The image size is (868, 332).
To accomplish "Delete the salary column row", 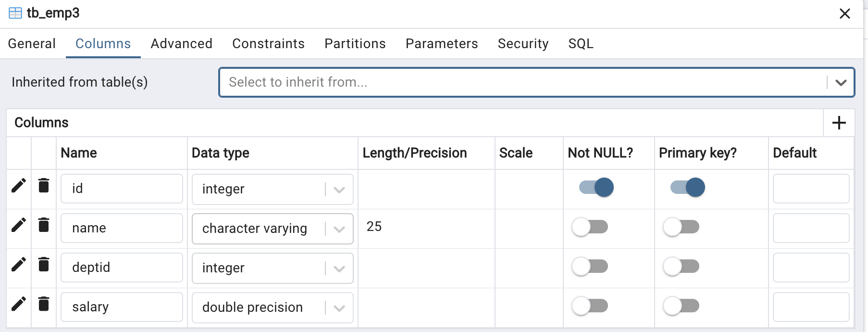I will coord(44,304).
